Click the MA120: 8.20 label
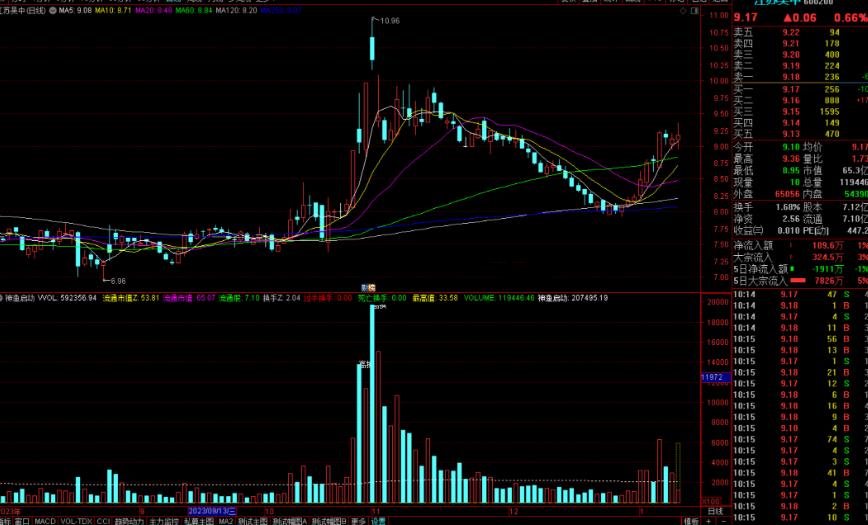Viewport: 868px width, 525px height. [x=236, y=11]
